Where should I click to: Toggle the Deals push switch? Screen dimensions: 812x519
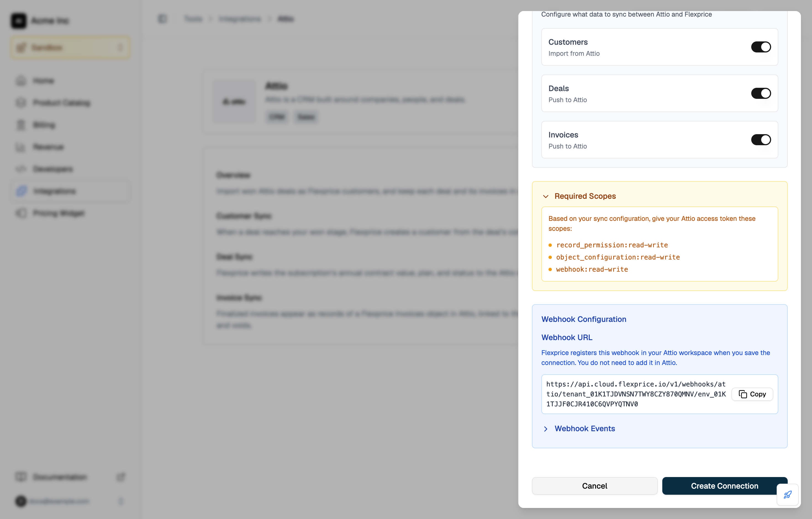pyautogui.click(x=761, y=93)
